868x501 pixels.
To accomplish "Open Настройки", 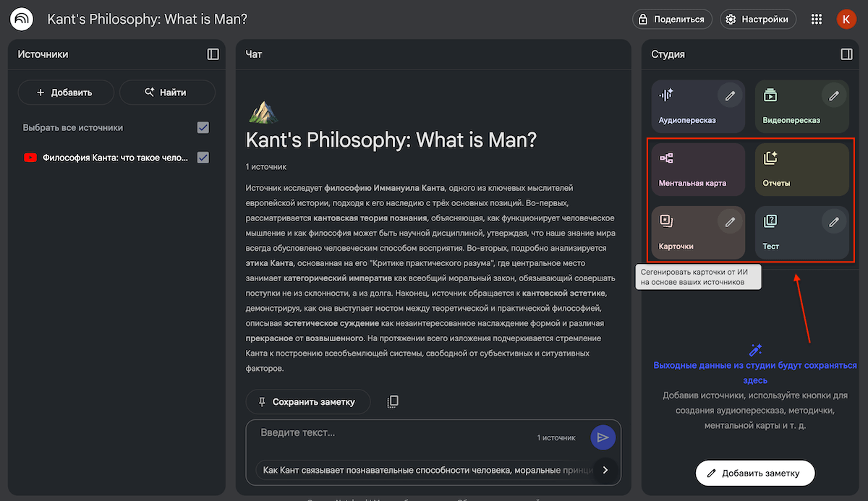I will [x=758, y=20].
